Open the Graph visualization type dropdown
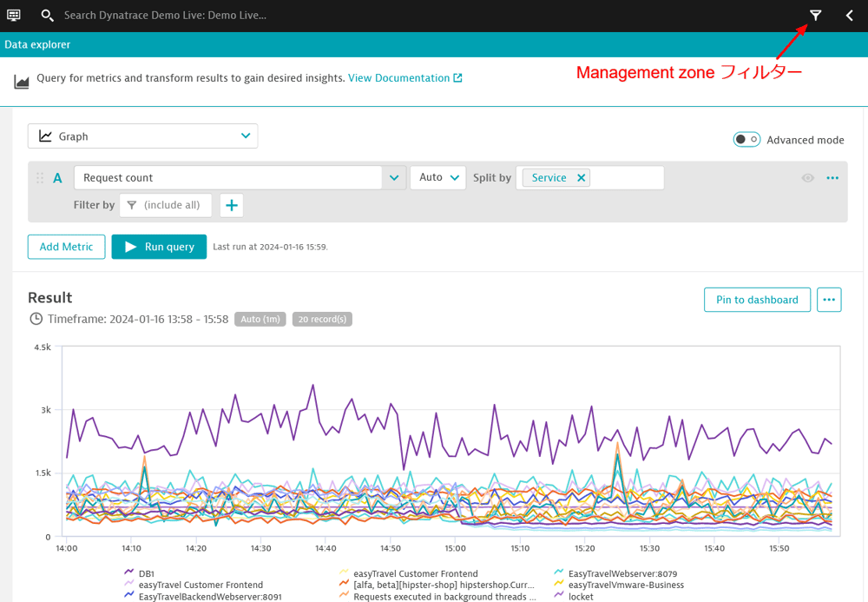Image resolution: width=868 pixels, height=602 pixels. point(143,136)
